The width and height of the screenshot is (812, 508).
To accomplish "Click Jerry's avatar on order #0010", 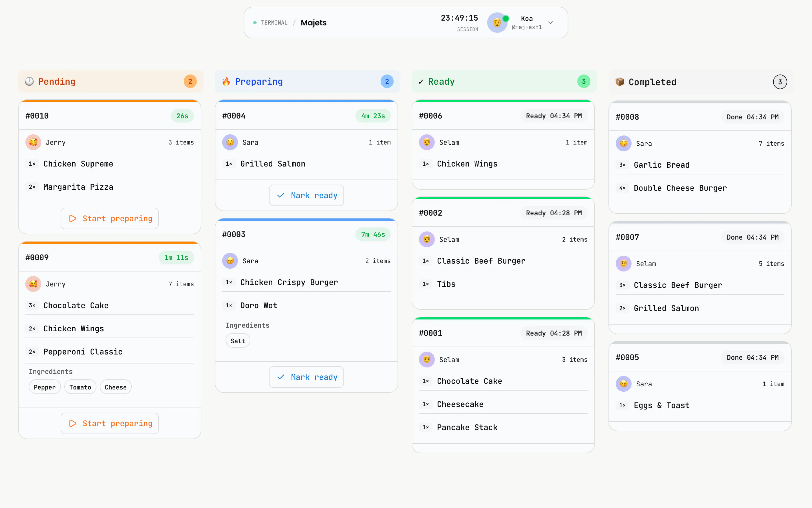I will [33, 142].
